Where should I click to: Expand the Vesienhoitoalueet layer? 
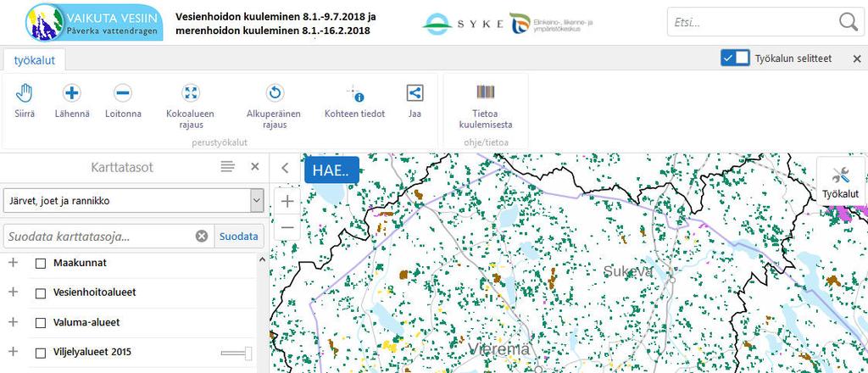point(14,292)
